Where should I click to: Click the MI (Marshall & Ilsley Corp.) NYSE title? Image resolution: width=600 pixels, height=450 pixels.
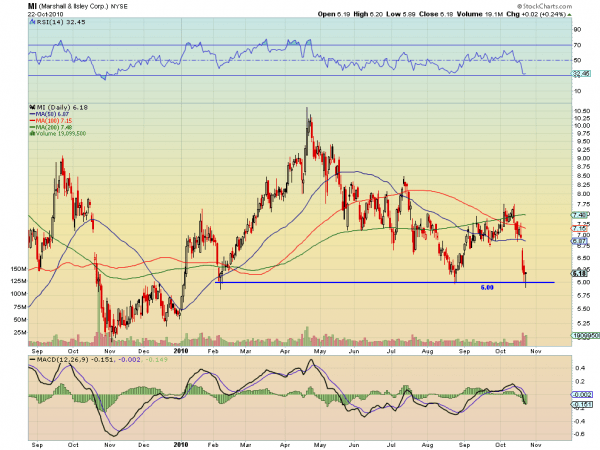point(78,7)
